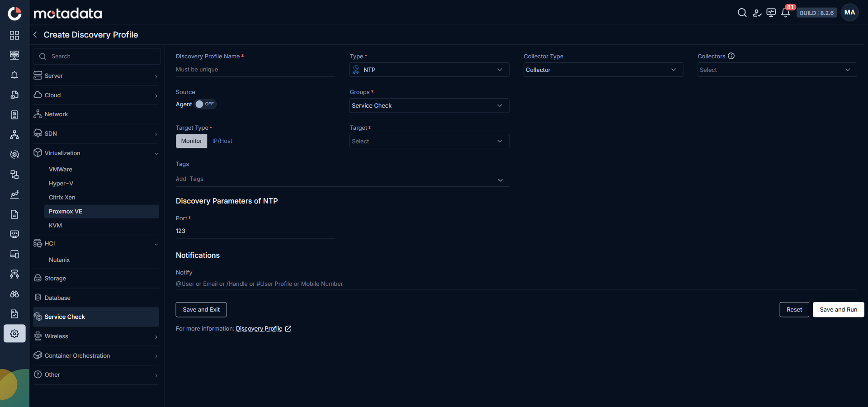Click Save and Exit button
The image size is (868, 407).
201,310
